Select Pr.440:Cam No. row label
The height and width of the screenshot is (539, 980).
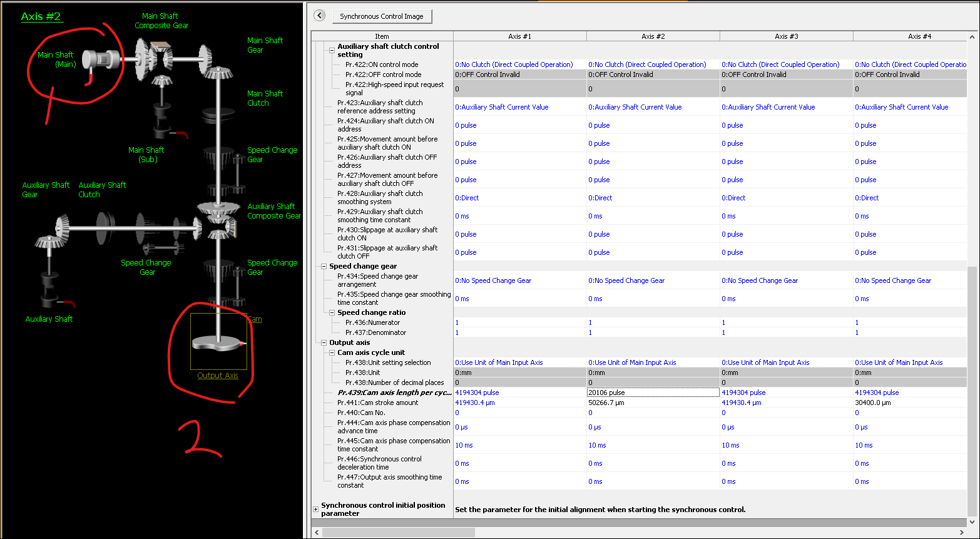(x=362, y=413)
